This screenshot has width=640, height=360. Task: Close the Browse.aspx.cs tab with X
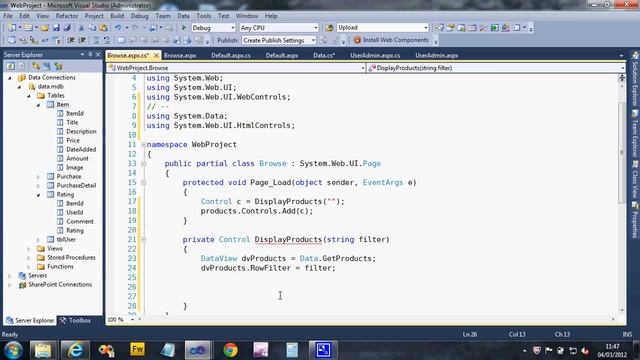click(156, 55)
